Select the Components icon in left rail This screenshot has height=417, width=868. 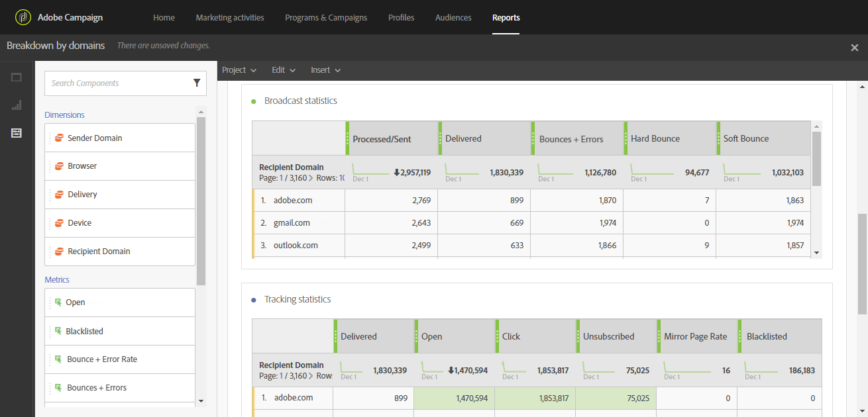[17, 133]
